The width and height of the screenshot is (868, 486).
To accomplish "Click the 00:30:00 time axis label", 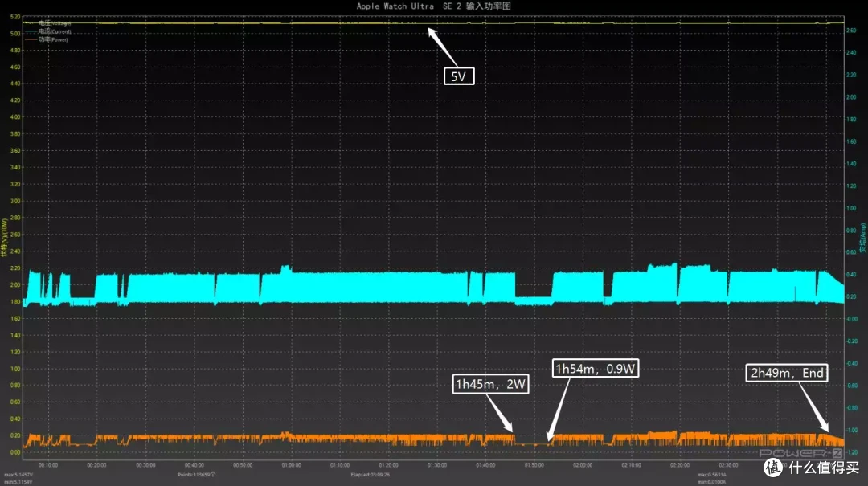I will click(x=145, y=465).
